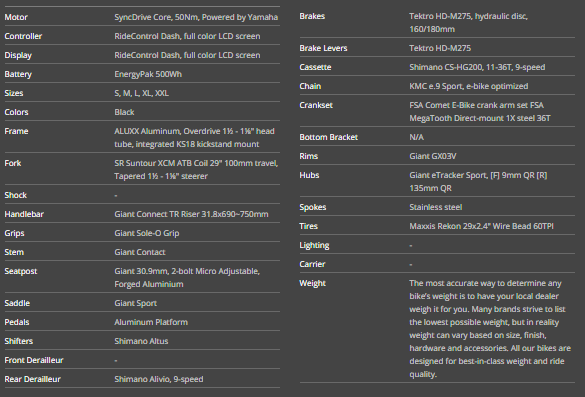Click the 'Colors' spec label
The height and width of the screenshot is (397, 585).
16,112
